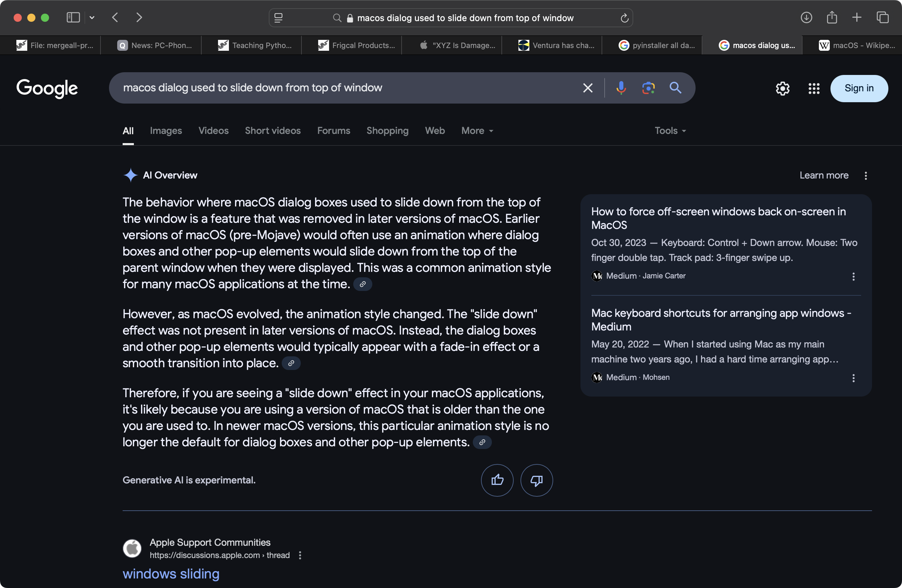Open options for the Jamie Carter Medium source

[853, 276]
